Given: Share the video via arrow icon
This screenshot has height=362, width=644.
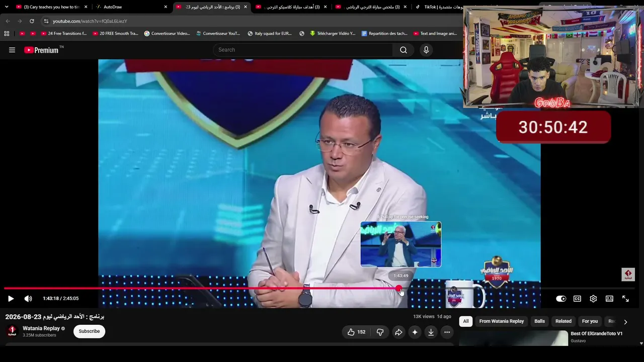Looking at the screenshot, I should pyautogui.click(x=398, y=332).
